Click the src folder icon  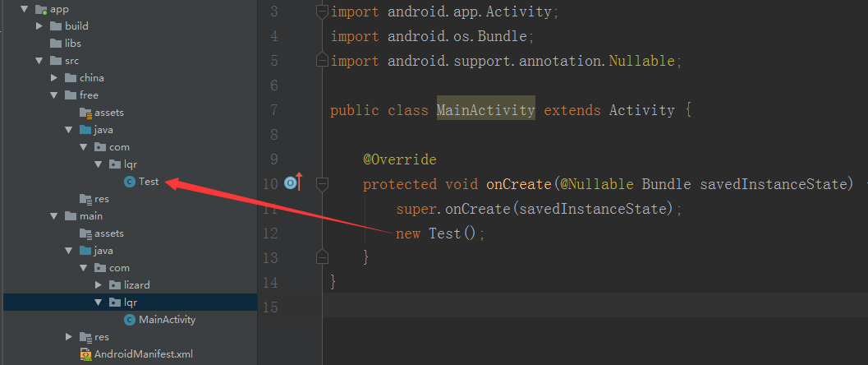click(x=56, y=60)
